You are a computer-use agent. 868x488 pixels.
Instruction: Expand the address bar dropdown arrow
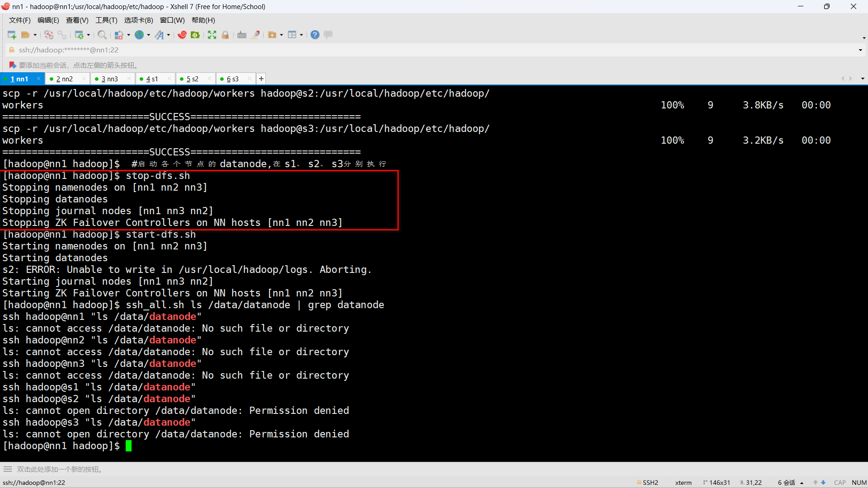(860, 50)
